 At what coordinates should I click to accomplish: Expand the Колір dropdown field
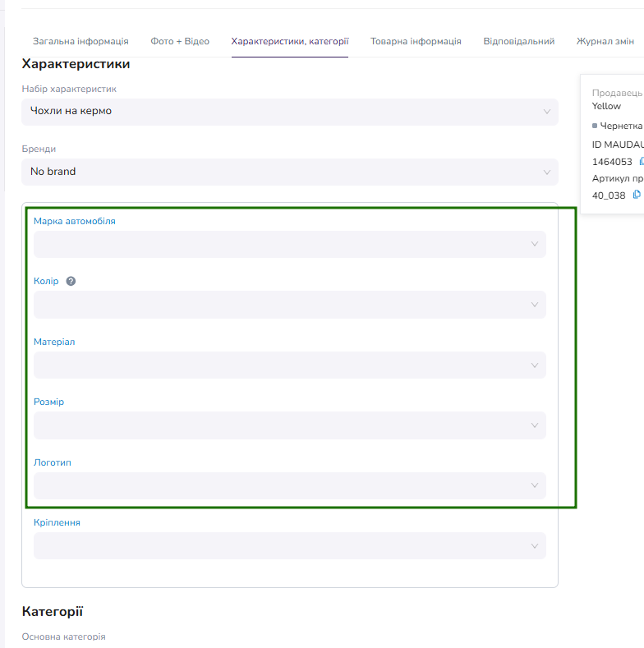290,305
